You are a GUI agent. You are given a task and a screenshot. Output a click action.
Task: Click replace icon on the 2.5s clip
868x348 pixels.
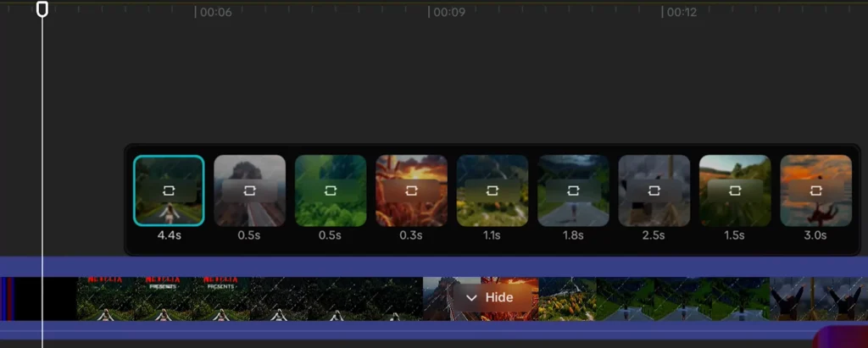pyautogui.click(x=654, y=191)
